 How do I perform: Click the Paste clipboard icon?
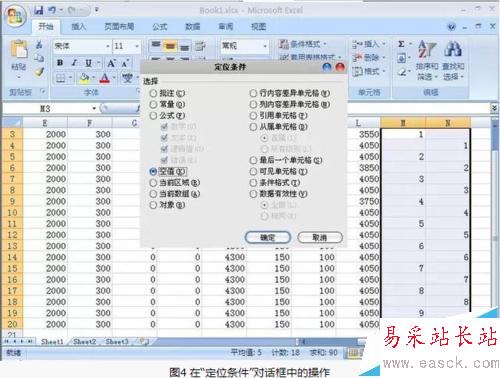[19, 50]
